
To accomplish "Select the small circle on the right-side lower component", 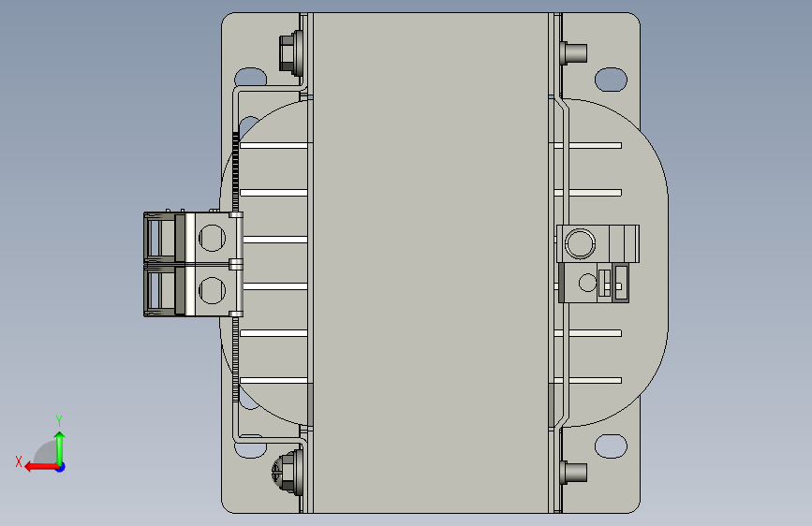I will tap(587, 283).
